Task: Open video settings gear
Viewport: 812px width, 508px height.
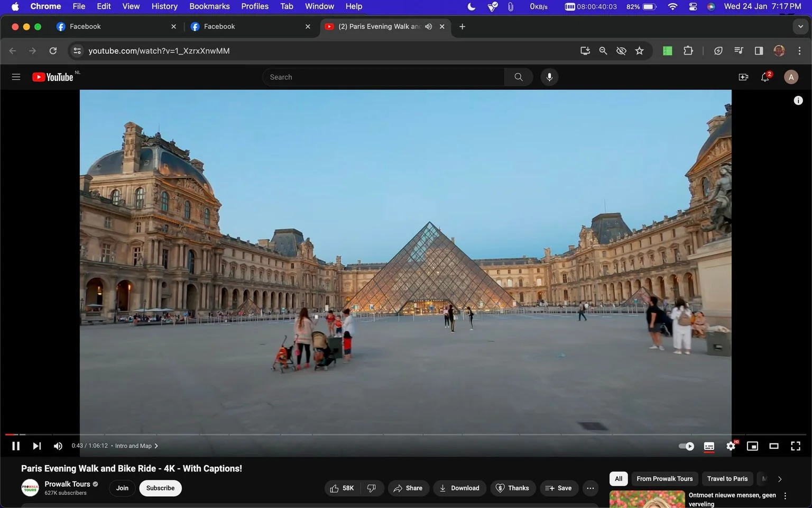Action: pos(731,446)
